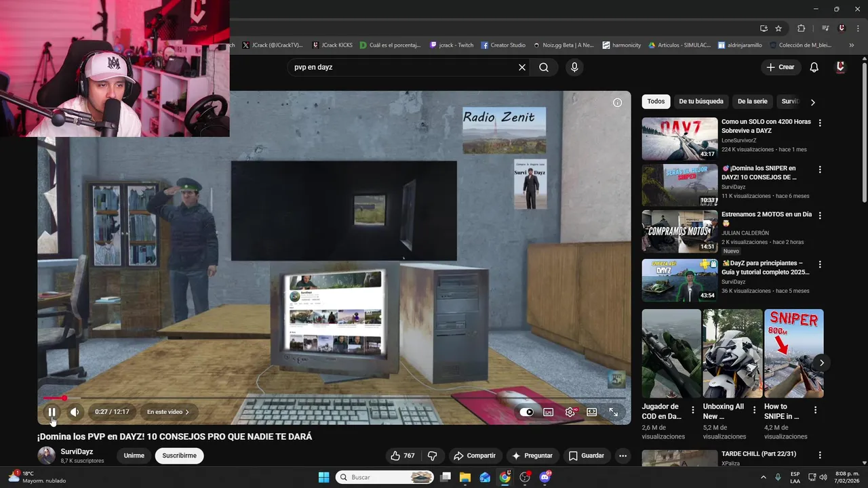Open options for 'TARDE CHILL (Part 22/31)'
This screenshot has height=488, width=868.
820,455
